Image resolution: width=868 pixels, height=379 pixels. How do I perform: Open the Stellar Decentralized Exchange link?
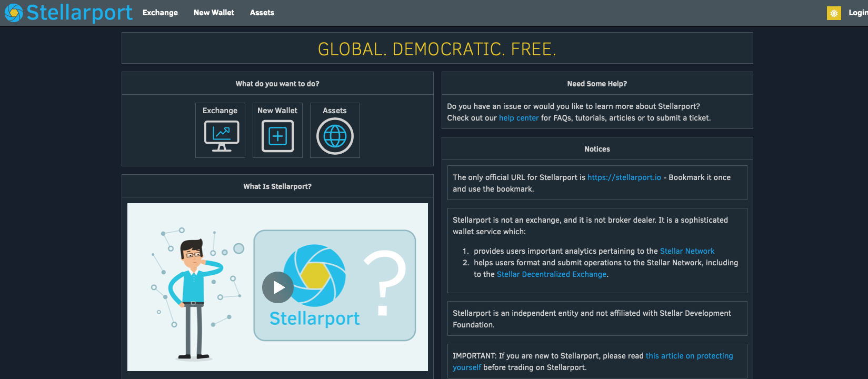click(552, 274)
